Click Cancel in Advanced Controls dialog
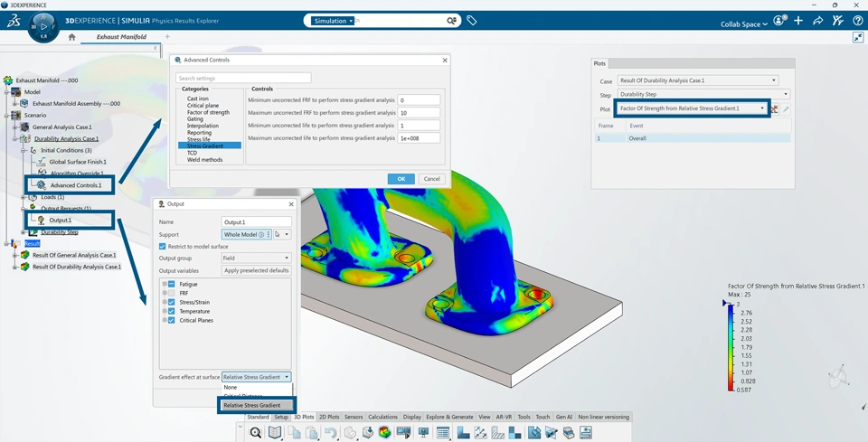This screenshot has height=442, width=868. 432,179
